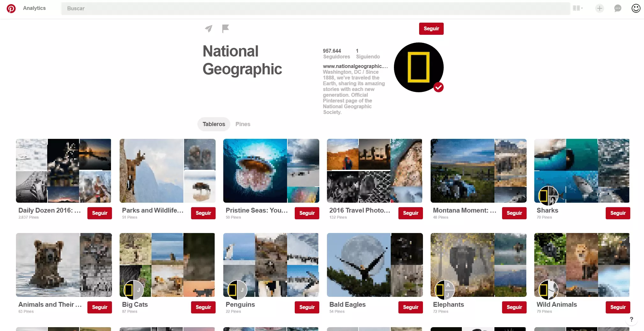Open the Analytics menu

click(x=34, y=8)
